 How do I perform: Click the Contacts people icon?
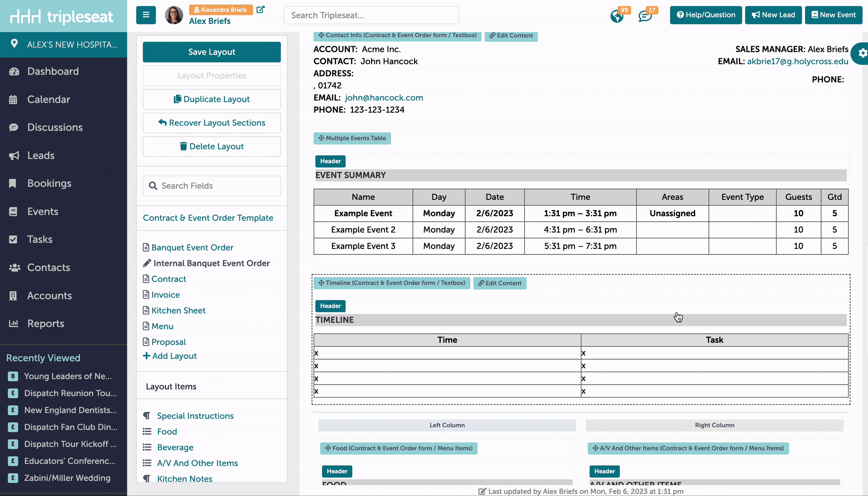[x=14, y=268]
